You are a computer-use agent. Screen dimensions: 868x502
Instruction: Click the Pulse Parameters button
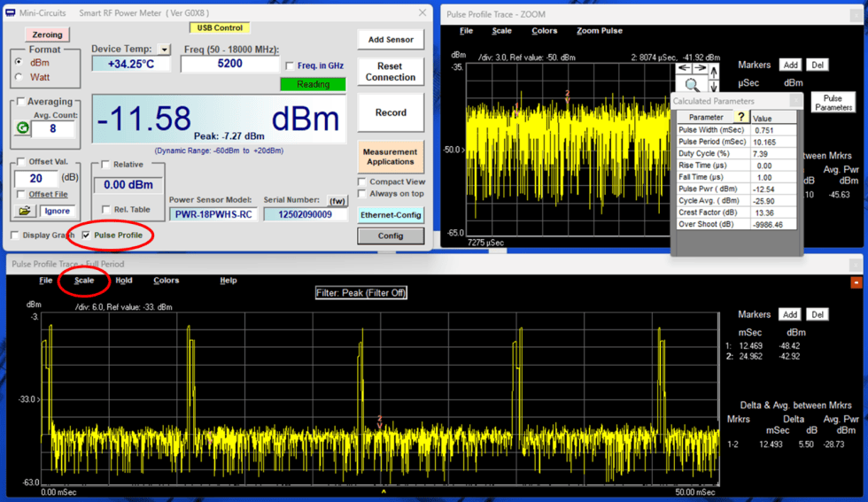pos(833,103)
